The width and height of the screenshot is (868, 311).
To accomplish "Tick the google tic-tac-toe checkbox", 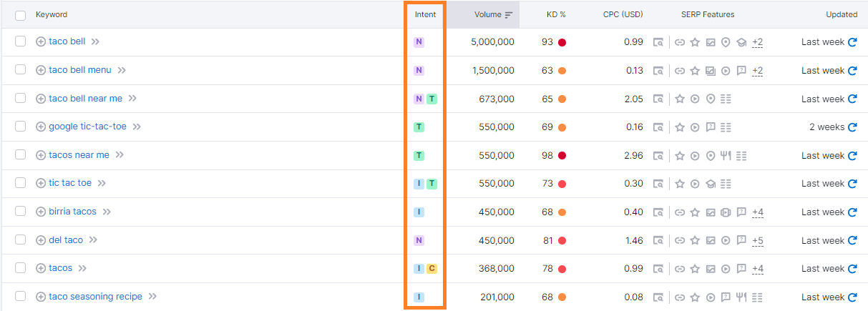I will [x=20, y=127].
